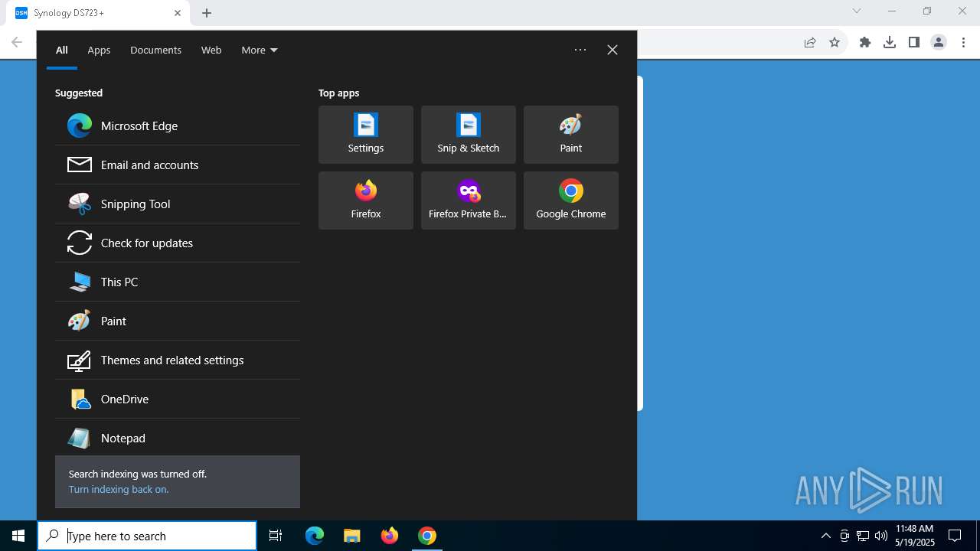
Task: Open search panel options ellipsis menu
Action: (x=580, y=50)
